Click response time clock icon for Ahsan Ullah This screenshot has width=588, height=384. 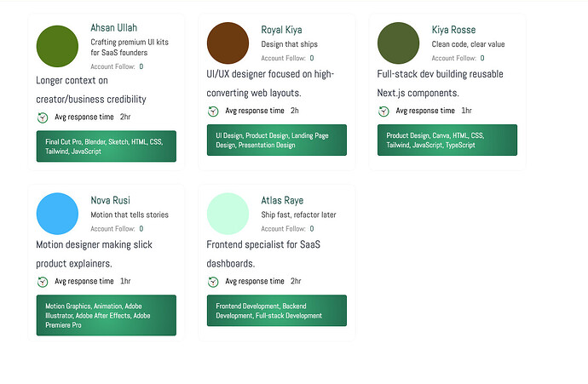click(x=43, y=117)
